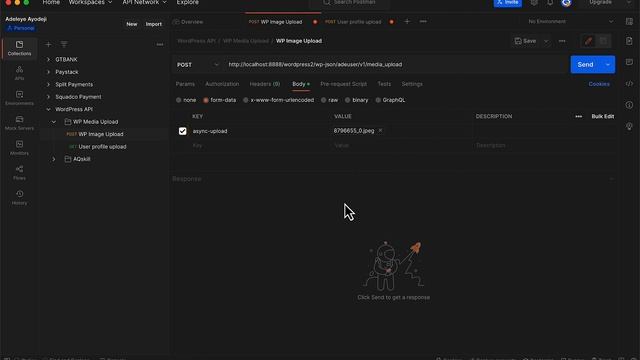Image resolution: width=640 pixels, height=360 pixels.
Task: Open the No Environment selector
Action: pos(570,21)
